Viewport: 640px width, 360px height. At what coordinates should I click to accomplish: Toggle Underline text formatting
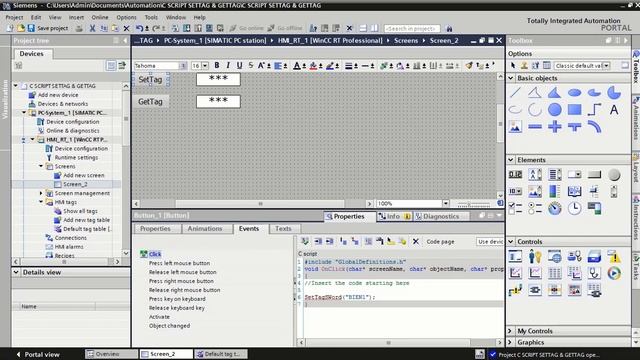click(x=239, y=65)
